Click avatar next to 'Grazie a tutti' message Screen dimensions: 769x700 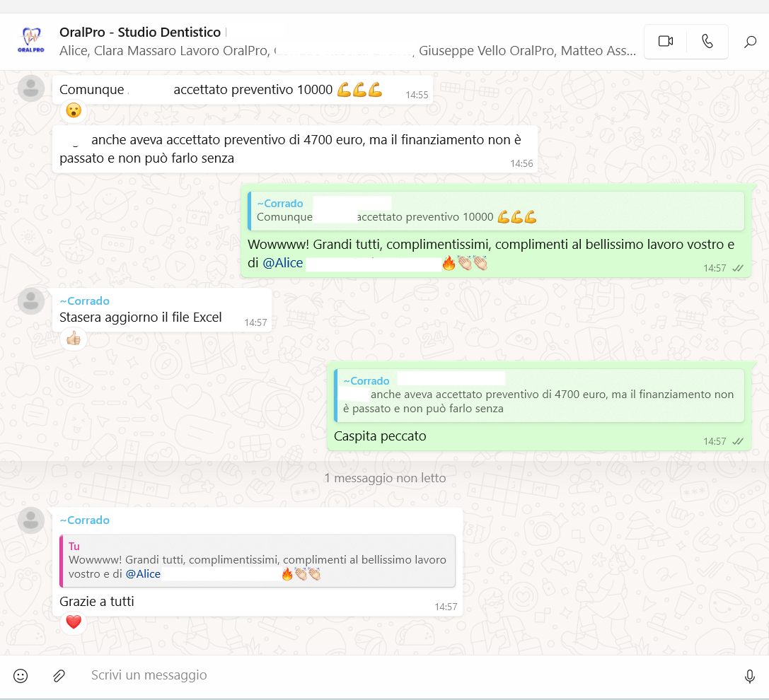pos(31,520)
